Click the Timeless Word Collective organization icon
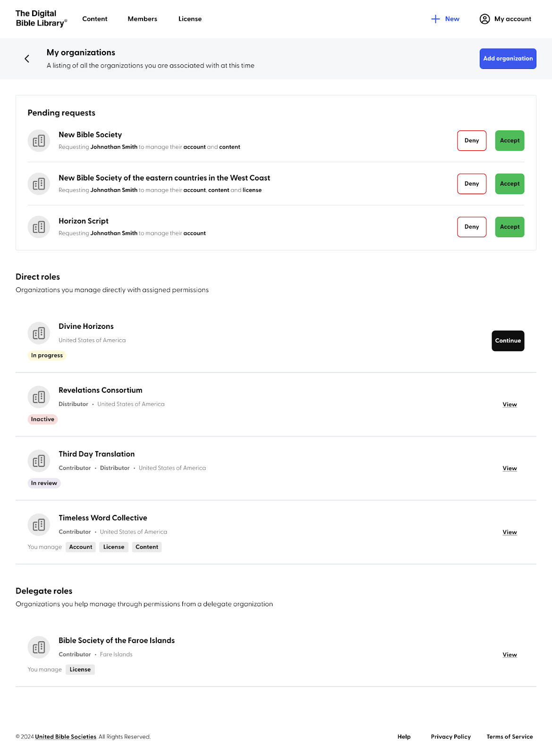 (x=39, y=524)
